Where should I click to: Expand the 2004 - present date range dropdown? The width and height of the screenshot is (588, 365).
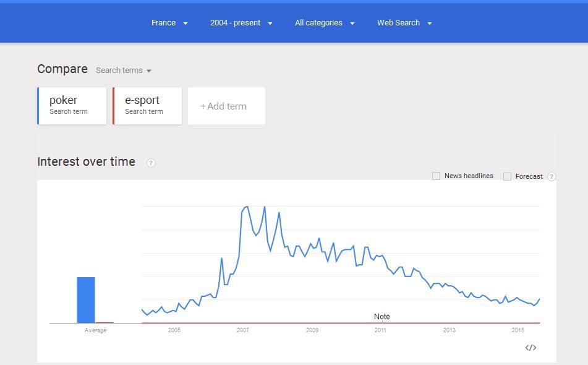pos(241,23)
